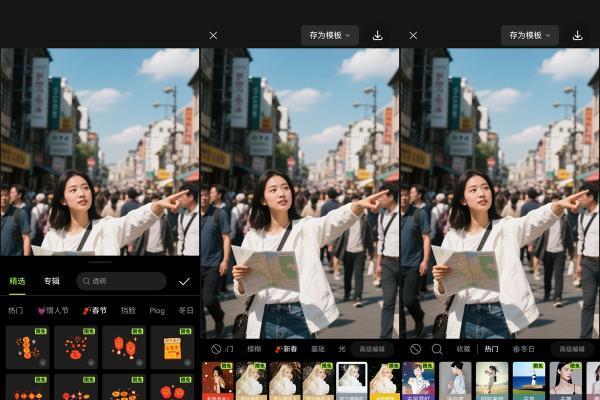The width and height of the screenshot is (600, 400).
Task: Select the 新春 effects category
Action: click(287, 349)
